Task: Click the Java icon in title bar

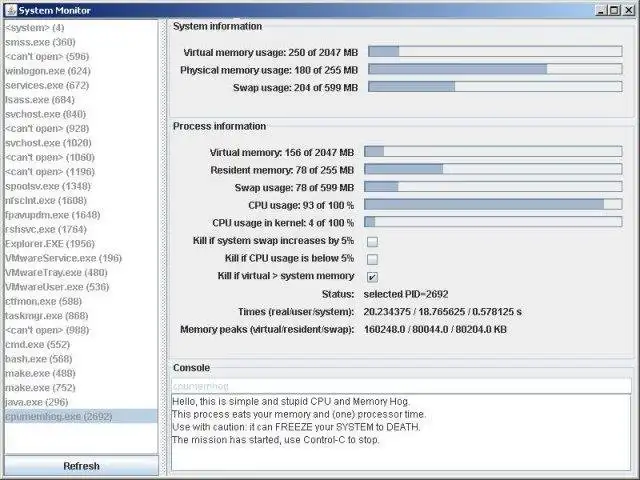Action: 11,10
